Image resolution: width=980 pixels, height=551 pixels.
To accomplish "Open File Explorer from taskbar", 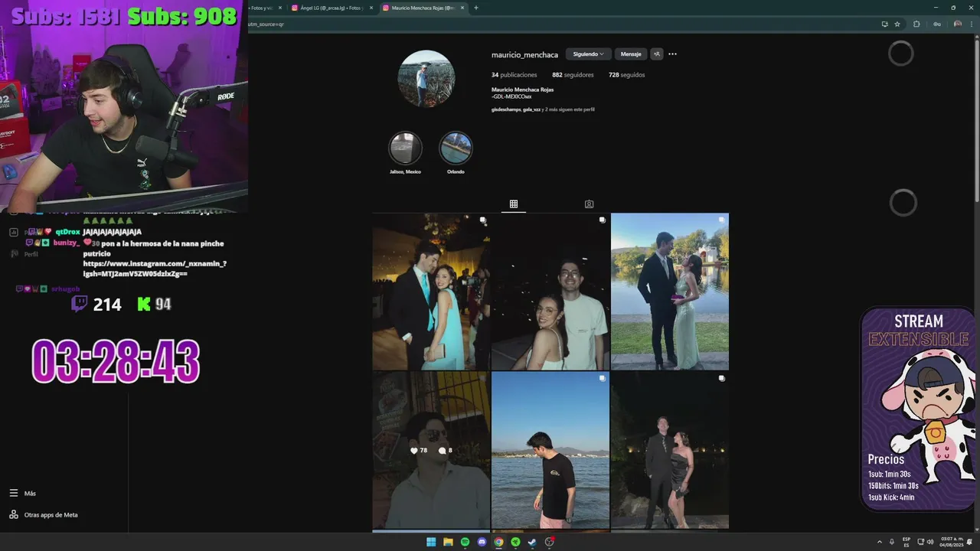I will (x=448, y=542).
